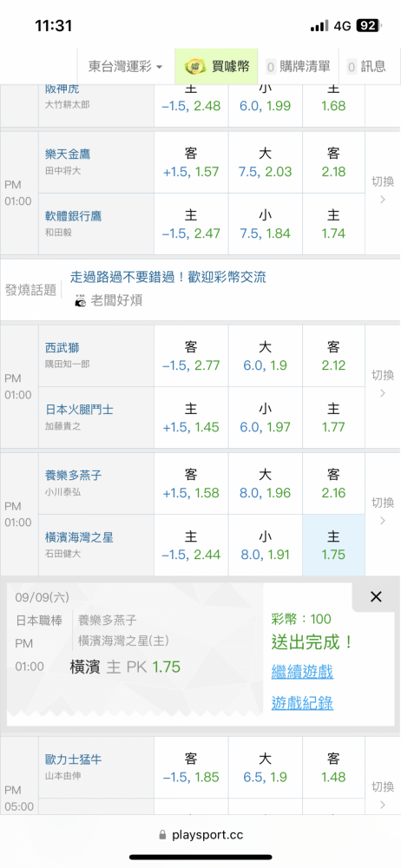
Task: Open the 日本火腿鬥士 team link
Action: 79,410
